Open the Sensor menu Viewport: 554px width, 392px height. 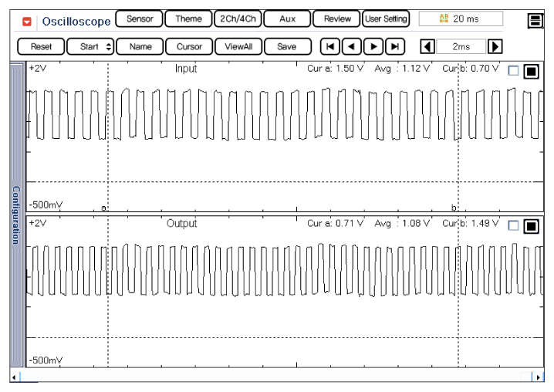[140, 19]
